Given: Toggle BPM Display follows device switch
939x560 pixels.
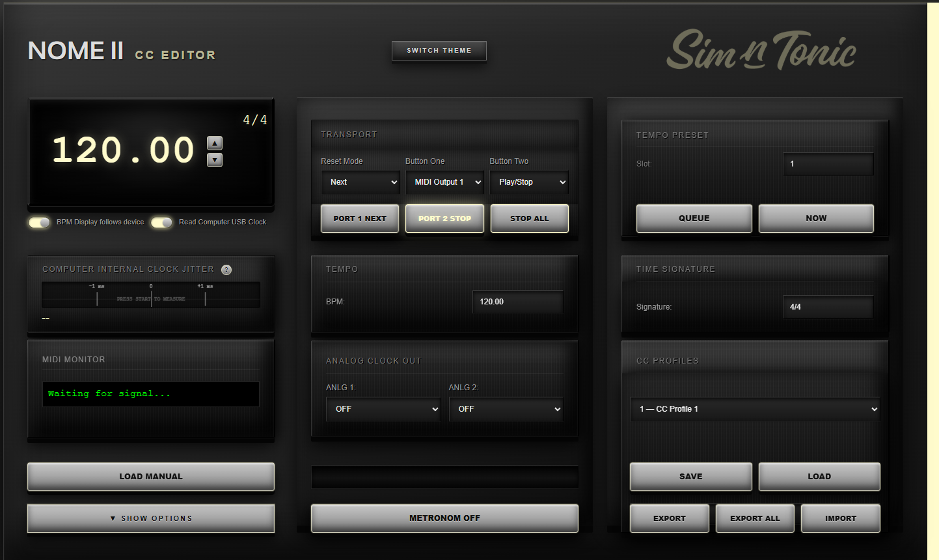Looking at the screenshot, I should [39, 222].
